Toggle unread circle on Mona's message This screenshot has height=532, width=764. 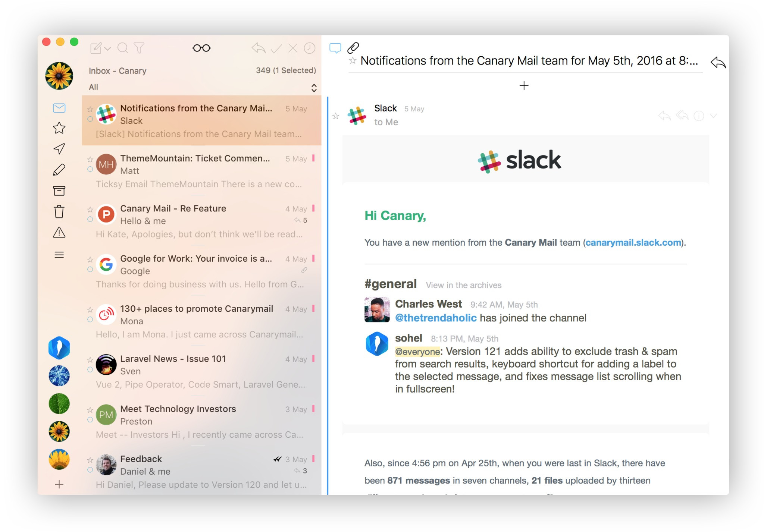point(90,319)
